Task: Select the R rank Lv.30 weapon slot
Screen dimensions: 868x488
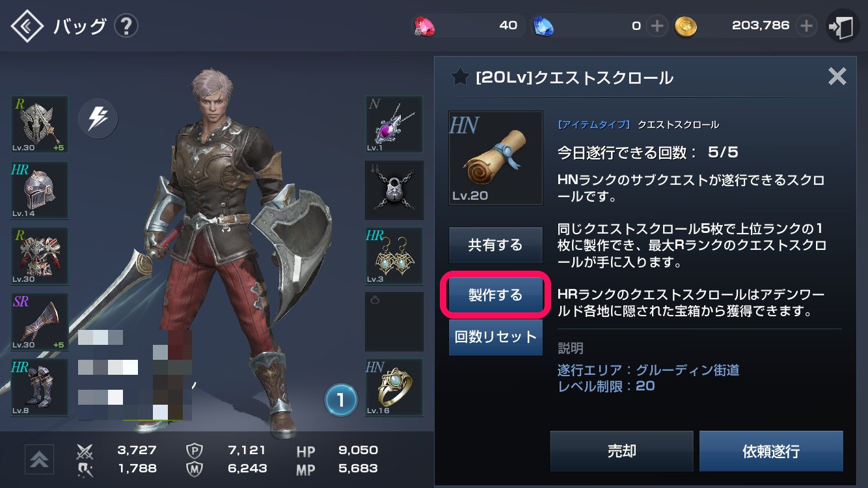Action: coord(40,124)
